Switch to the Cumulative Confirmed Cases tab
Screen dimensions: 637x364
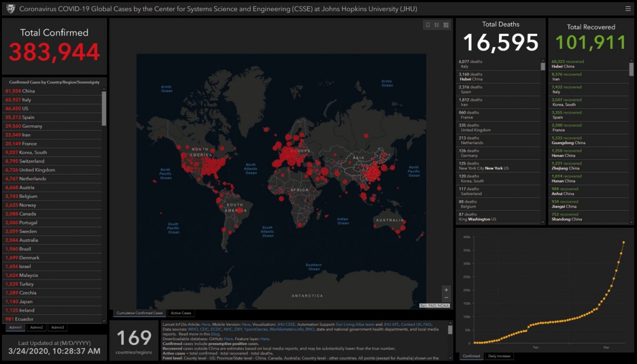(140, 313)
